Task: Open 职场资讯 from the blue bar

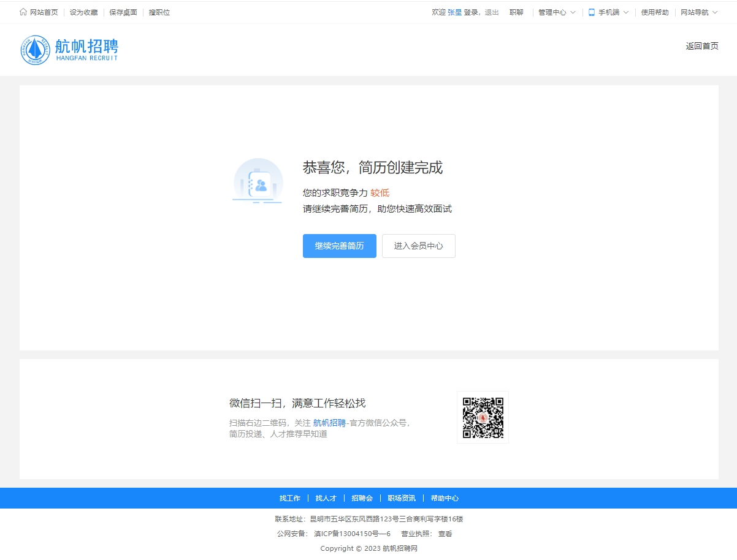Action: (x=402, y=498)
